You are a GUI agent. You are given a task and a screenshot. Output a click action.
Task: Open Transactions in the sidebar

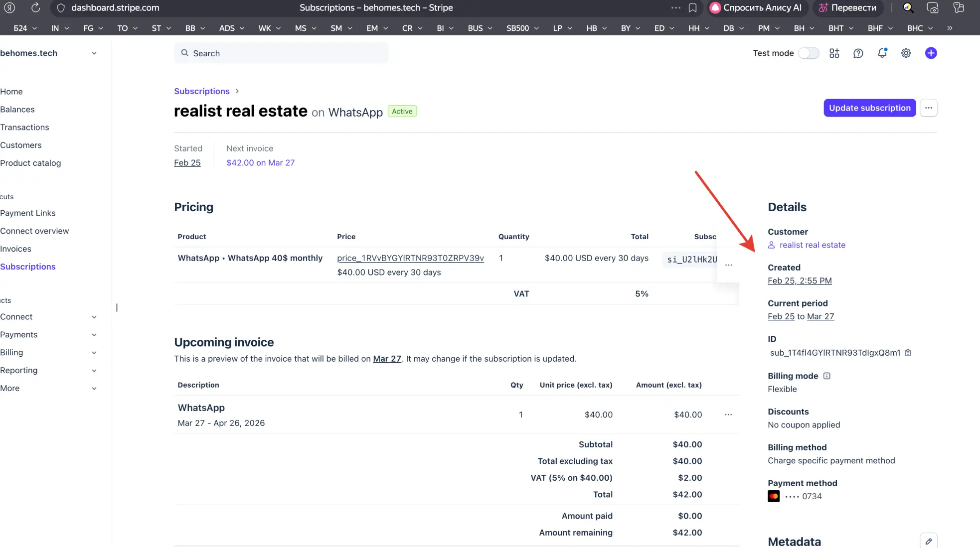click(24, 128)
